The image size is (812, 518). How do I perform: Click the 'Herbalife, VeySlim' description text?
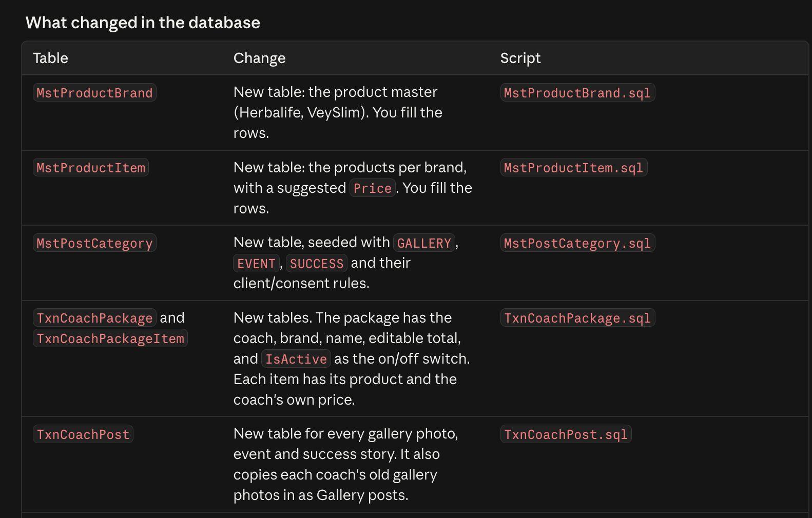301,112
